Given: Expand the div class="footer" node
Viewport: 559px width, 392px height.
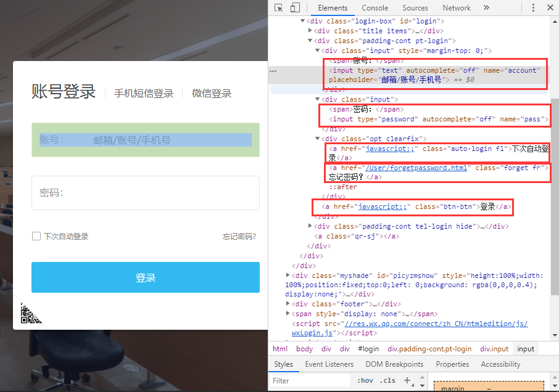Looking at the screenshot, I should coord(288,304).
